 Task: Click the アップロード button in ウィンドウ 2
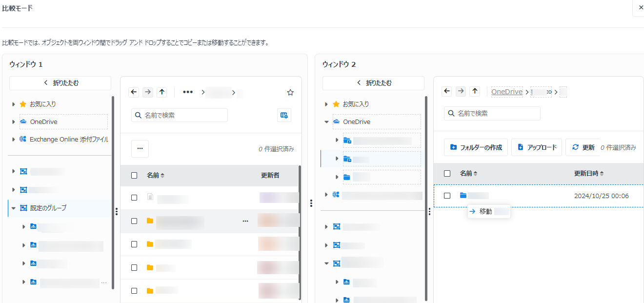click(537, 147)
